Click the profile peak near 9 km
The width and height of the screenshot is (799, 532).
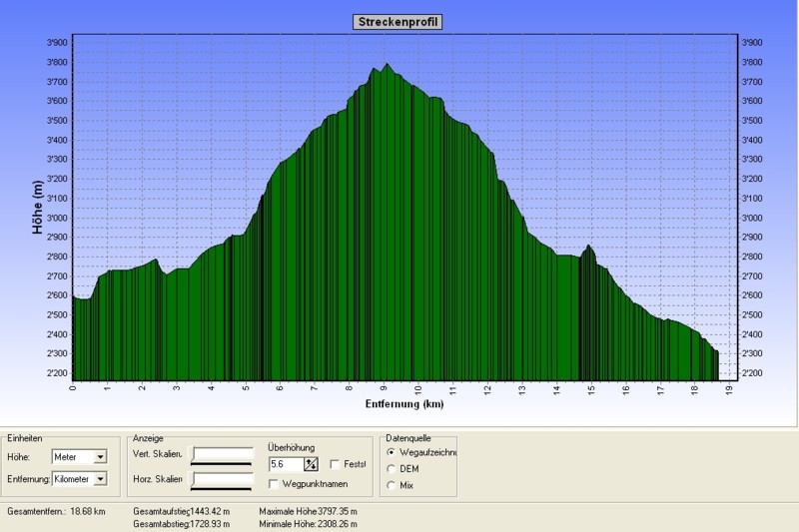point(387,66)
